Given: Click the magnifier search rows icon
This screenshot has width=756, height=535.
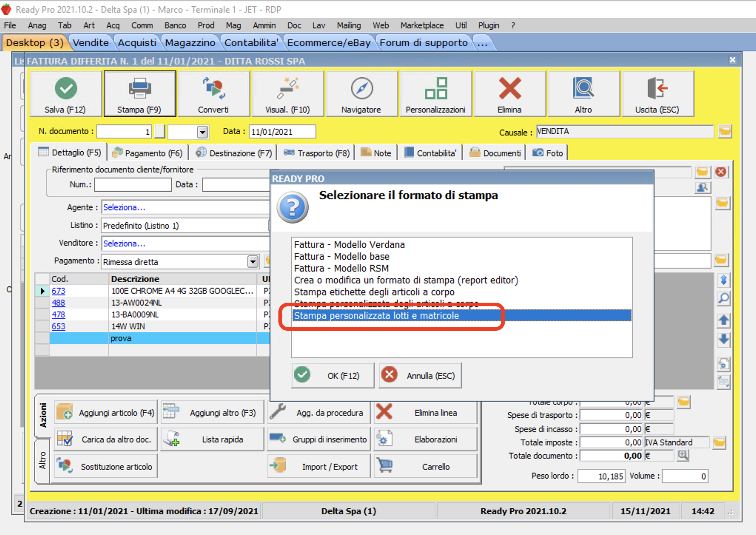Looking at the screenshot, I should (x=723, y=299).
